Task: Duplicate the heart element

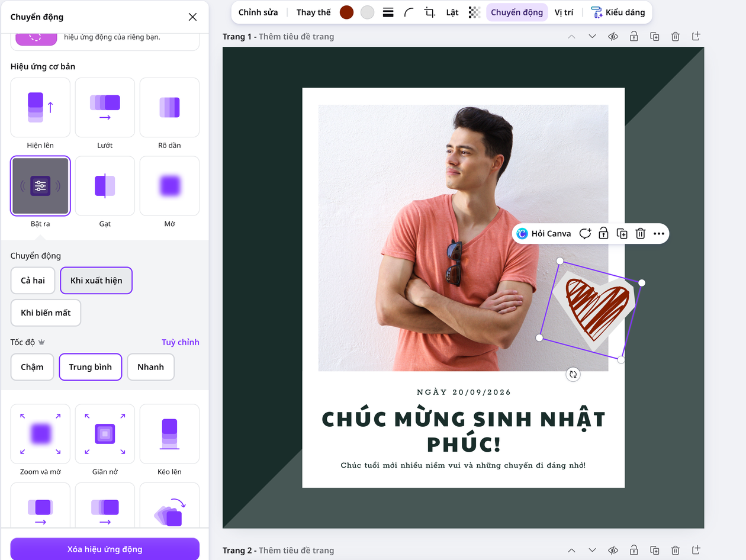Action: 622,234
